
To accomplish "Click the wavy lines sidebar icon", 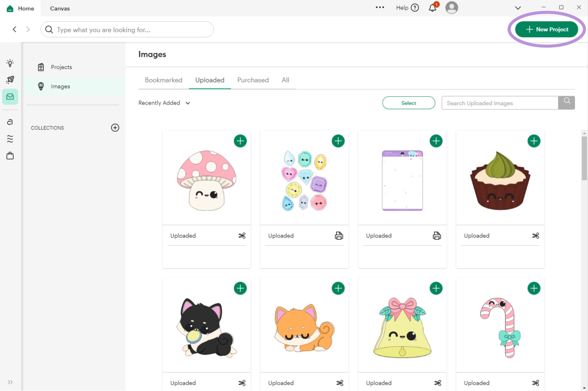I will point(10,139).
